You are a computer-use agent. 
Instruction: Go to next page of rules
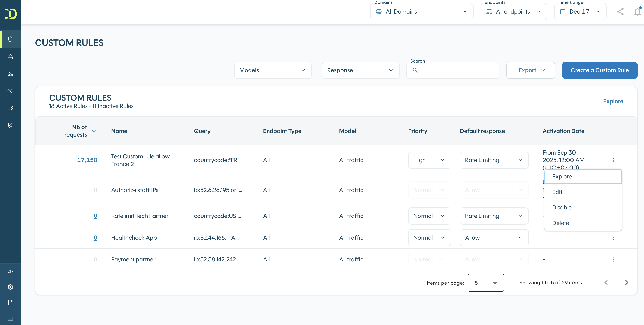(627, 283)
